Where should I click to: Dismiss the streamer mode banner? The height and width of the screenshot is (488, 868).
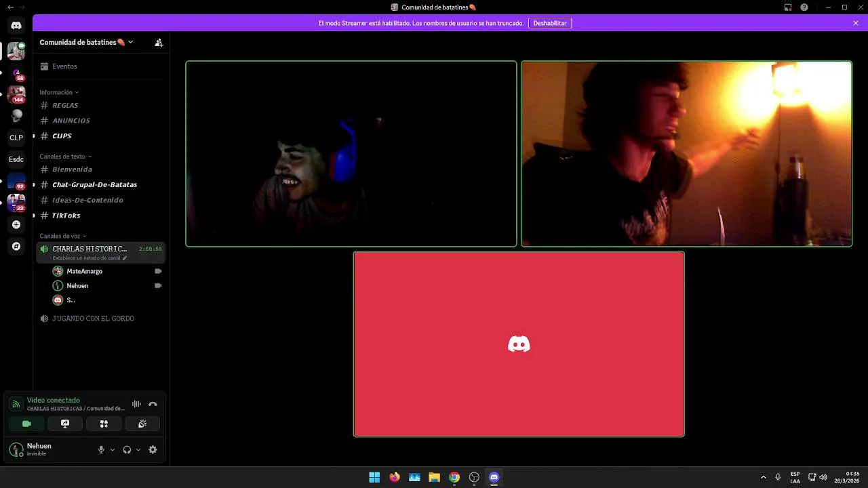[856, 23]
